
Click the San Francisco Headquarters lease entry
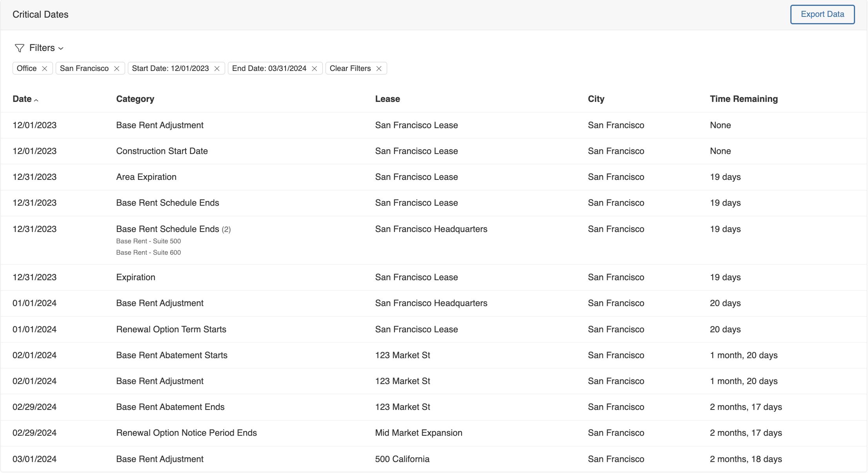click(x=431, y=229)
